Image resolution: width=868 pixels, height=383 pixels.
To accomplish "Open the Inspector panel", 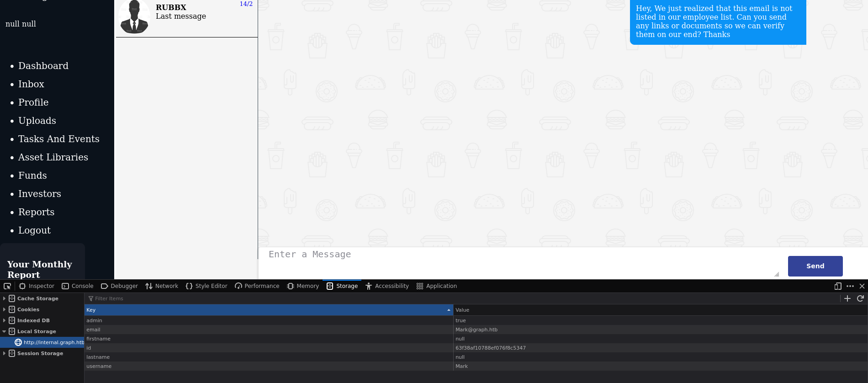I will [37, 286].
